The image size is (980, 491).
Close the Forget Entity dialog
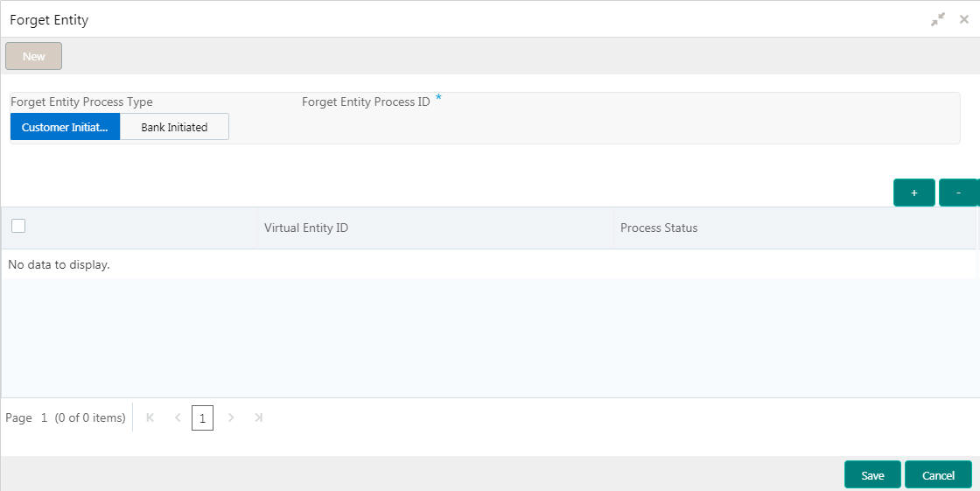coord(964,19)
